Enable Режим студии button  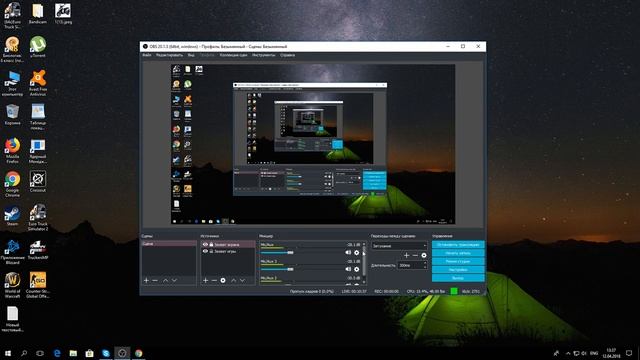(x=458, y=261)
